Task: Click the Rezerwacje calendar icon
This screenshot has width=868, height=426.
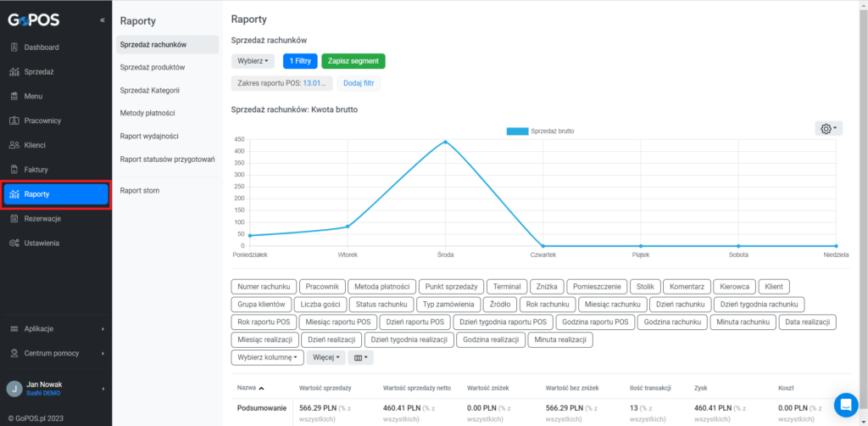Action: click(x=15, y=219)
